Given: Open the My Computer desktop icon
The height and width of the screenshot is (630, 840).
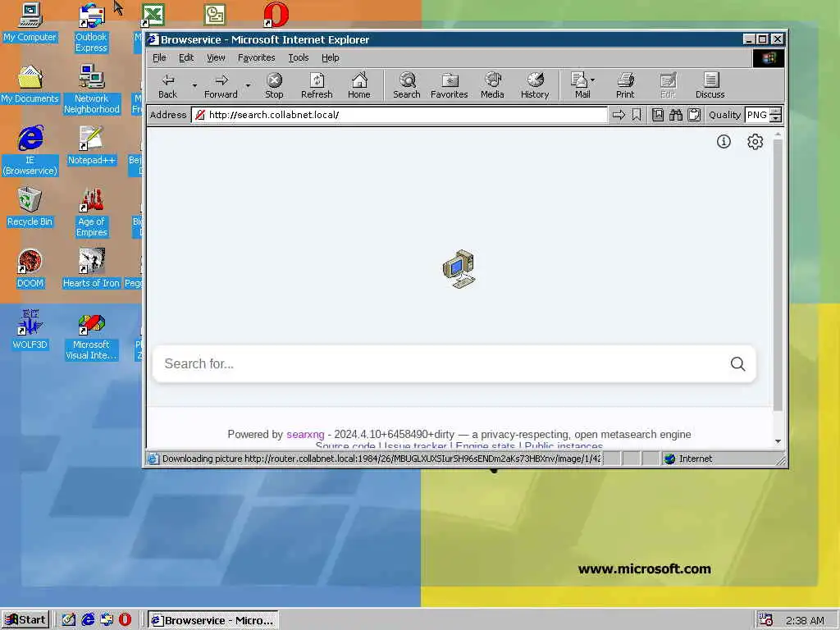Looking at the screenshot, I should (30, 22).
